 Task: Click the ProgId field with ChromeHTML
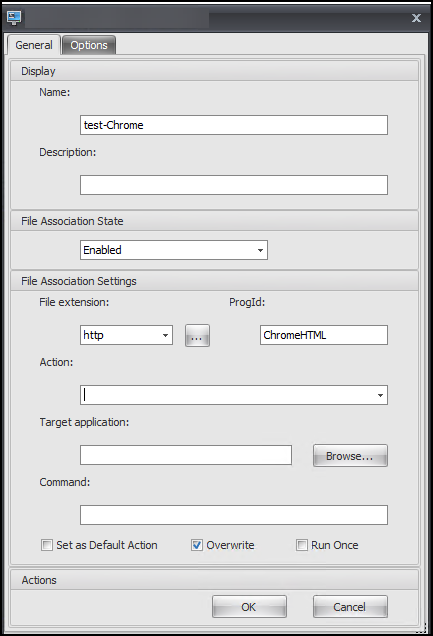(x=324, y=335)
